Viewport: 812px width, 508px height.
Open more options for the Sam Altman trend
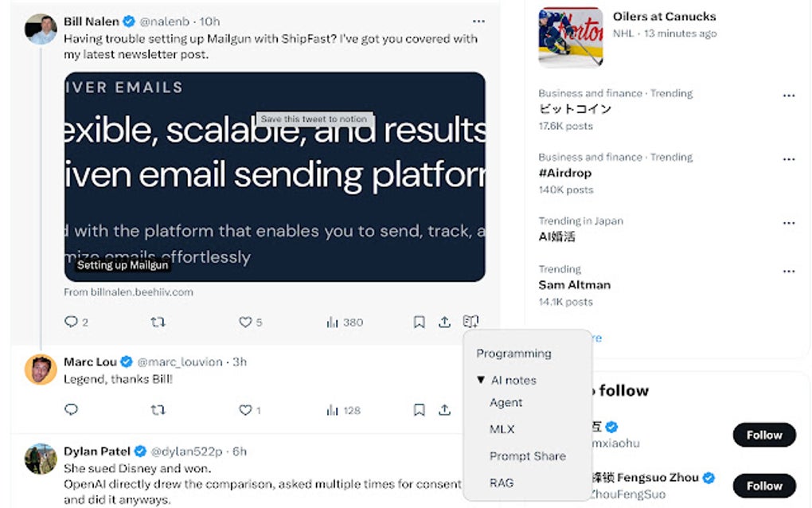click(789, 270)
